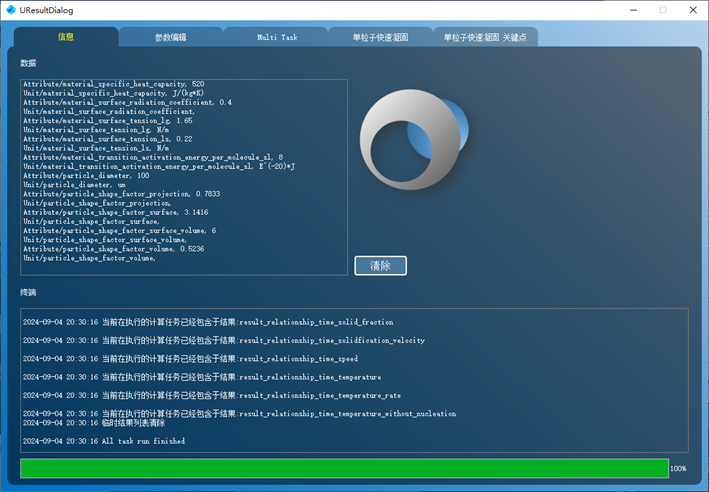Select the result_relationship_time_speed log entry
This screenshot has width=709, height=492.
190,359
